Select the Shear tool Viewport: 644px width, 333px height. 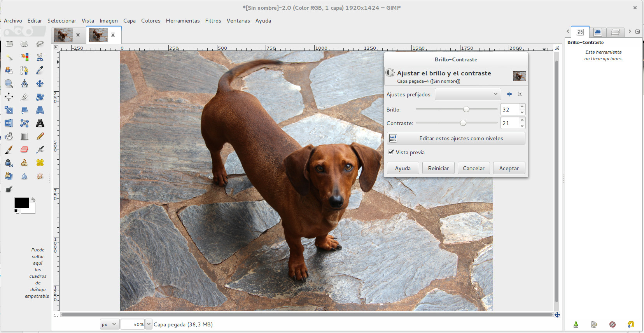click(24, 110)
